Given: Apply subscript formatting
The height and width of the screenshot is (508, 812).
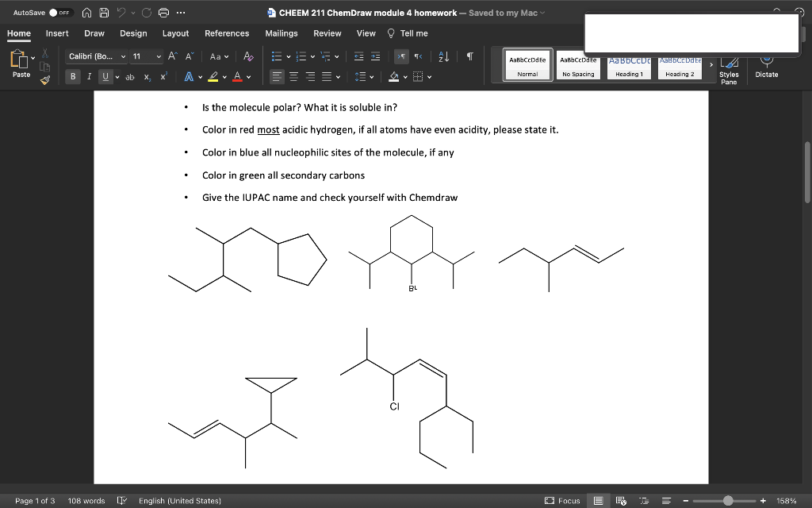Looking at the screenshot, I should coord(147,77).
